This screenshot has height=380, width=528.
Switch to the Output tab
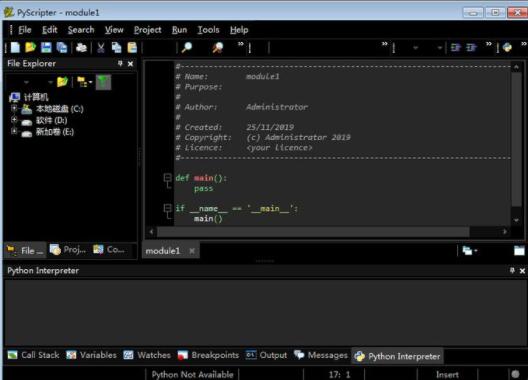[266, 355]
